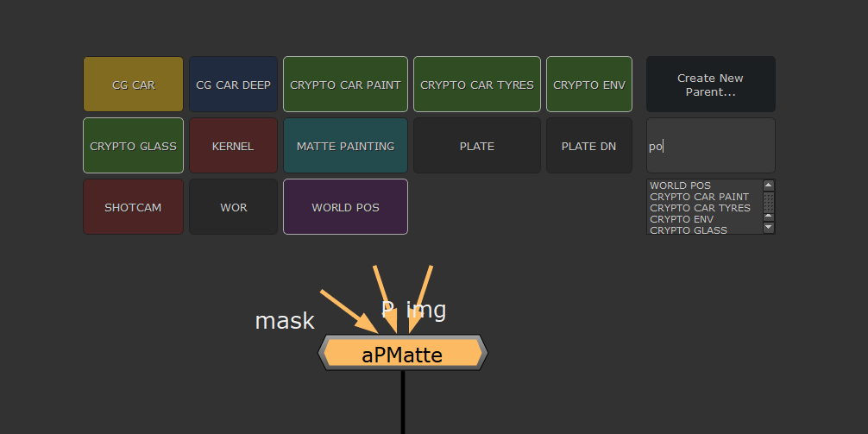868x434 pixels.
Task: Select the aPMatte node
Action: pyautogui.click(x=402, y=354)
